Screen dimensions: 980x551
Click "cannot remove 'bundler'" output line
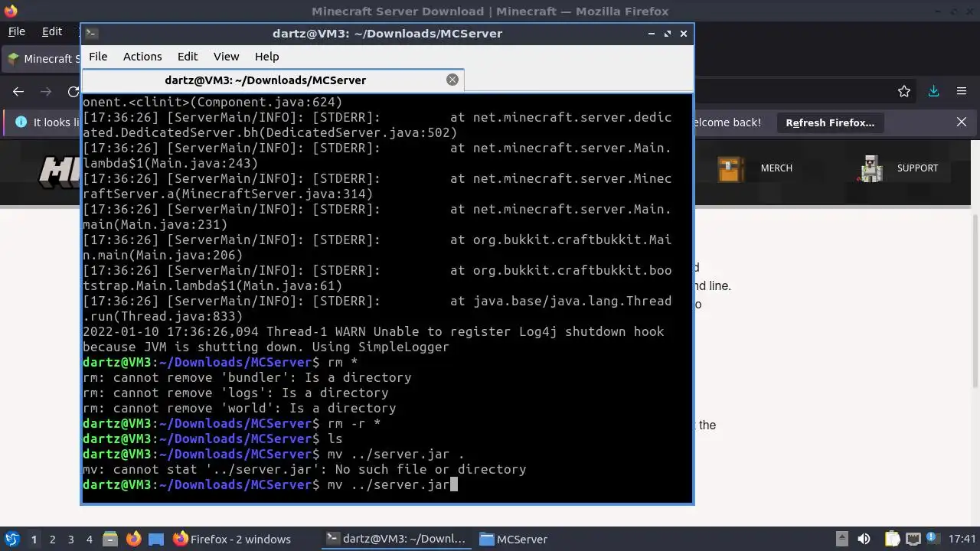[x=247, y=377]
